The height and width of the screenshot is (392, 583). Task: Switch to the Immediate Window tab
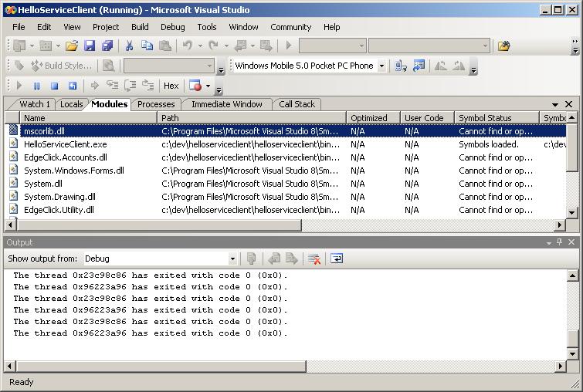[227, 104]
